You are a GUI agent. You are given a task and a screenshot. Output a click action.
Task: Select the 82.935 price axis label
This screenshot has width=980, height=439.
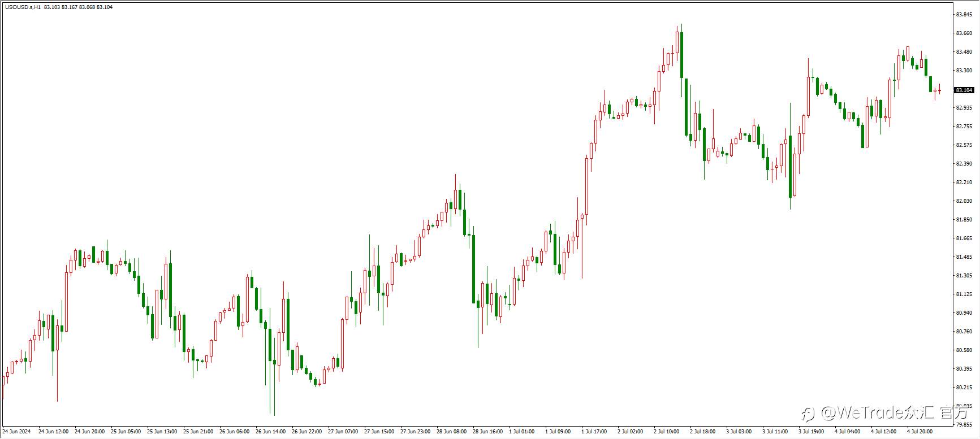(964, 108)
